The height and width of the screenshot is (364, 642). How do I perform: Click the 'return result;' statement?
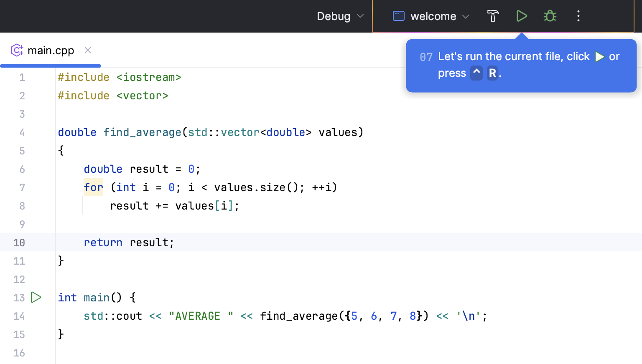[129, 243]
